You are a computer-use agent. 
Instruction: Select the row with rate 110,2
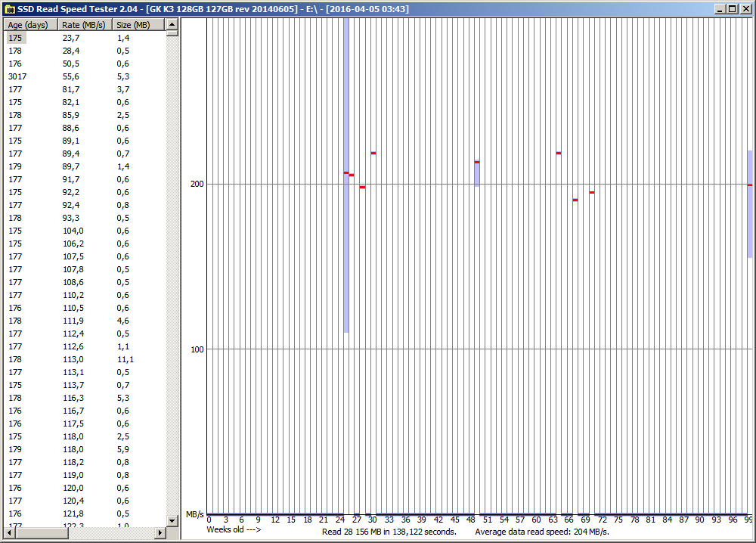(x=85, y=295)
